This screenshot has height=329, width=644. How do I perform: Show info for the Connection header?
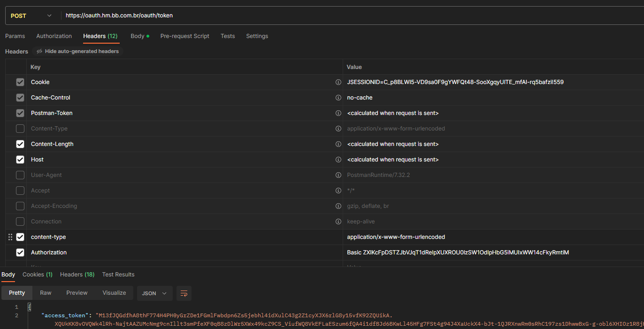338,222
